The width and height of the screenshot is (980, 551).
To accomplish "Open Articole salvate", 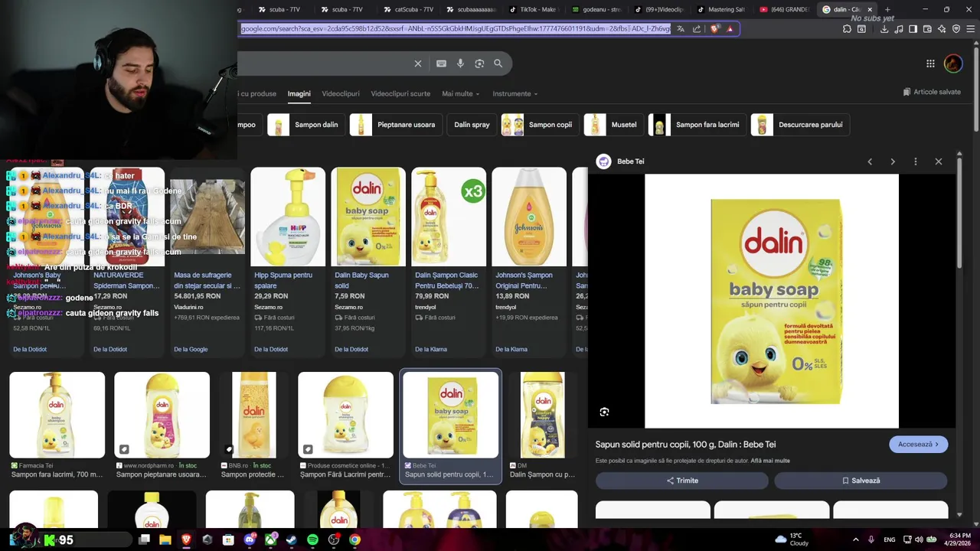I will [932, 92].
